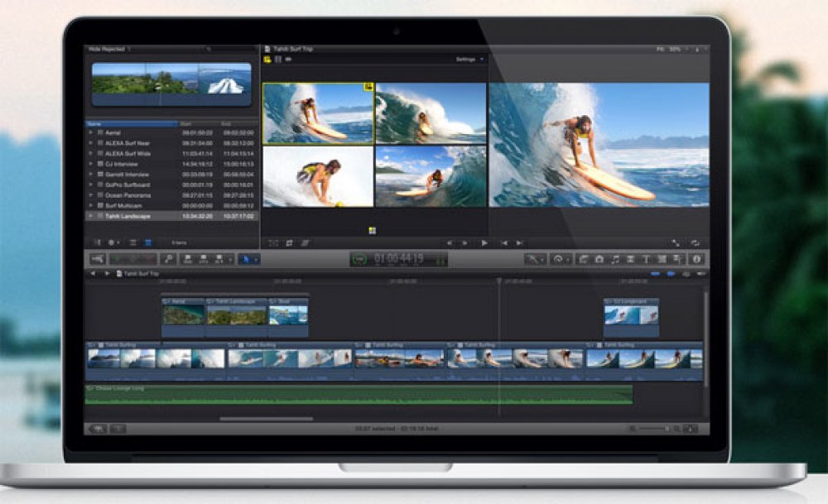Toggle loop playback in viewer
The width and height of the screenshot is (828, 504).
(x=696, y=242)
